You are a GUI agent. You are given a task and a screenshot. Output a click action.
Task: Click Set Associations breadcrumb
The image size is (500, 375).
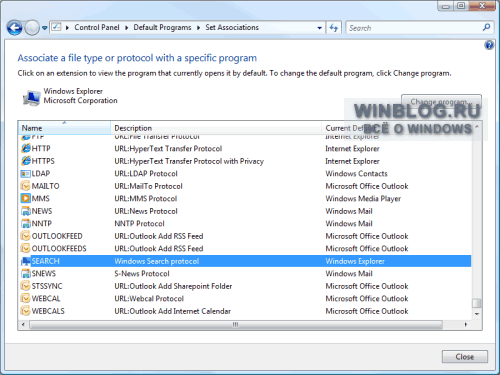232,27
